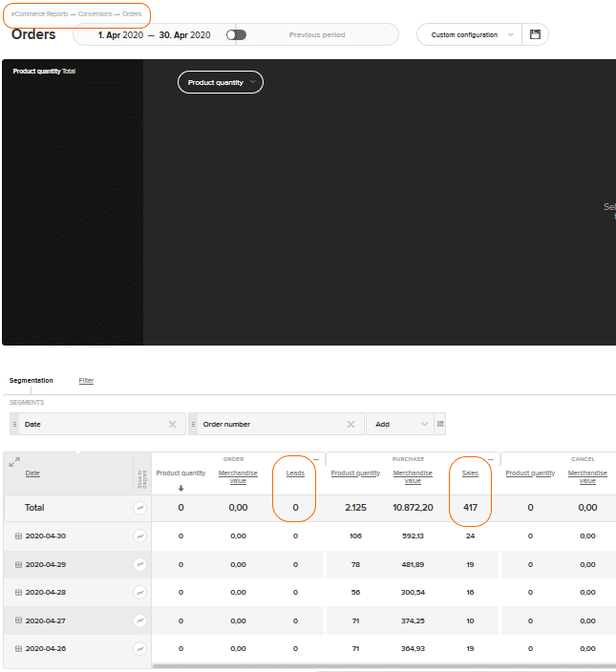This screenshot has height=672, width=616.
Task: Expand table with the fullscreen arrows icon
Action: click(14, 462)
